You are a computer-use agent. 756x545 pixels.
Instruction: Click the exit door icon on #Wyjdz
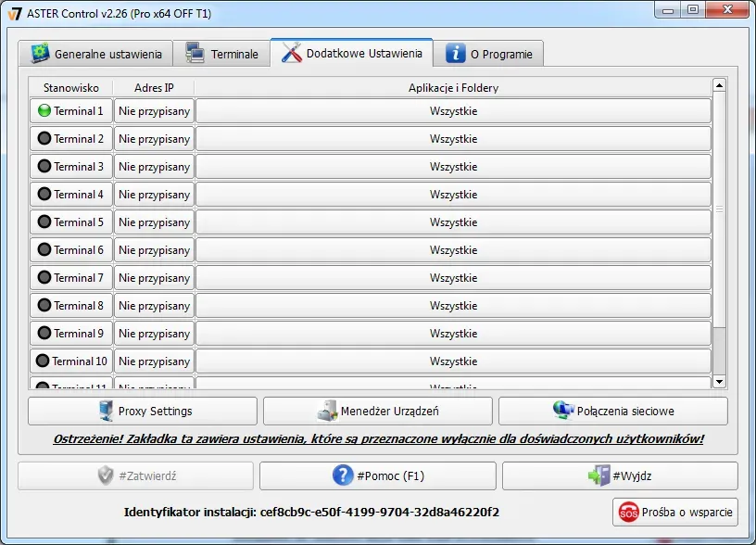tap(598, 475)
